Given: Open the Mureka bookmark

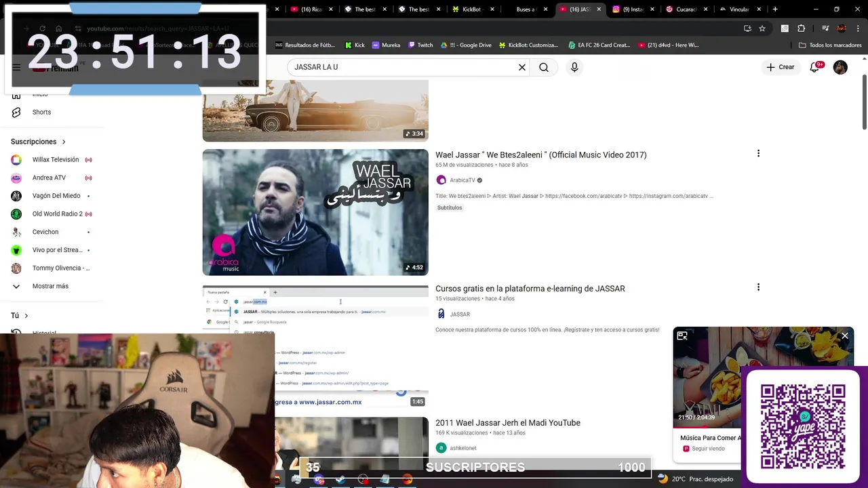Looking at the screenshot, I should 386,45.
